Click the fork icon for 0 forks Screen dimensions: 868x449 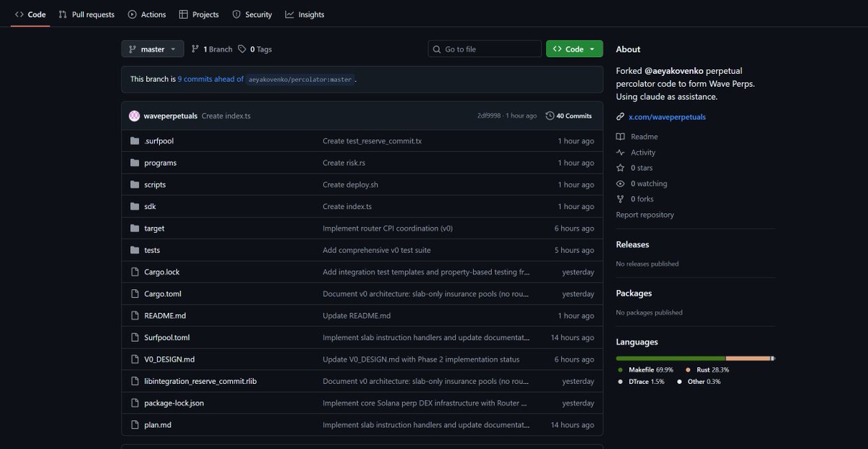pyautogui.click(x=620, y=199)
